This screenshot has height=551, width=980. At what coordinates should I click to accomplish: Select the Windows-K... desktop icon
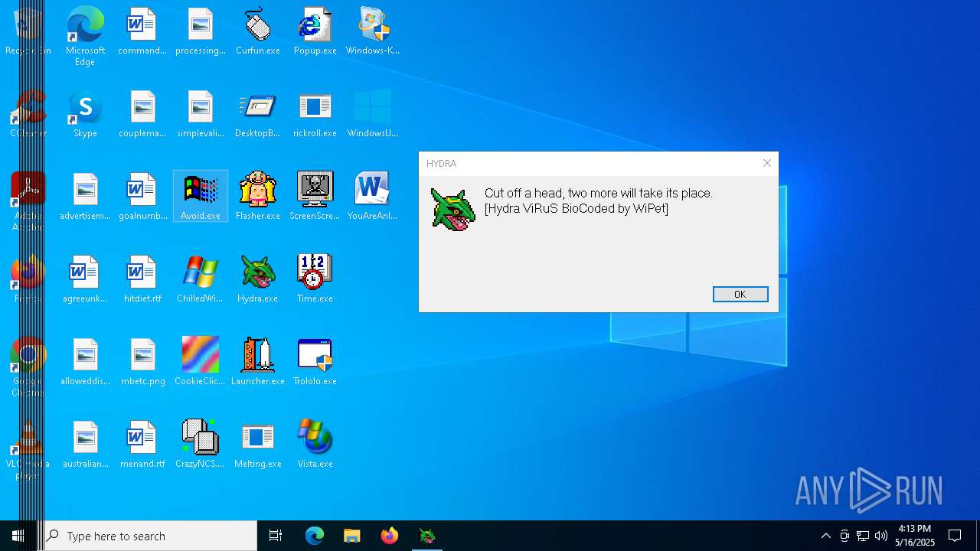[x=373, y=31]
